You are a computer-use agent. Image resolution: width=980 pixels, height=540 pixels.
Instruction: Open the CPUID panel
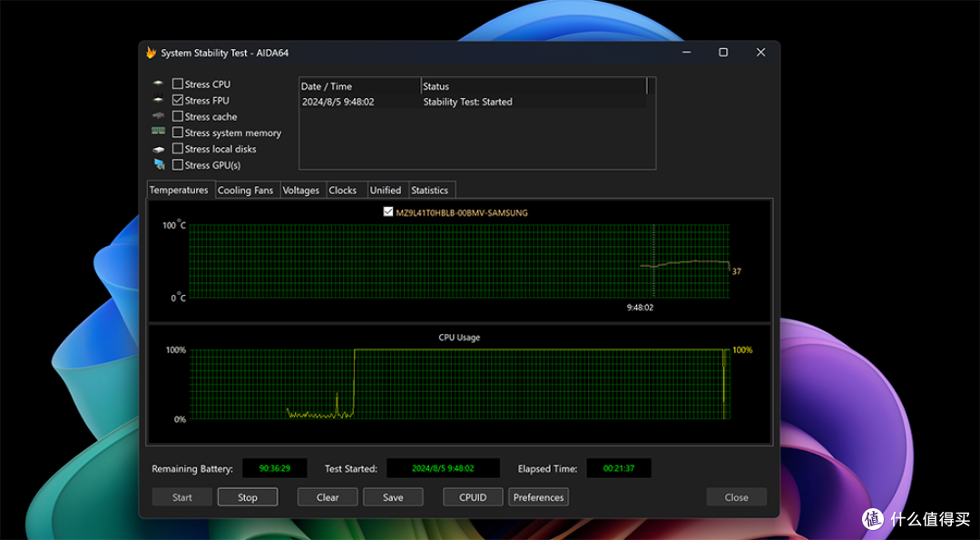[x=473, y=497]
